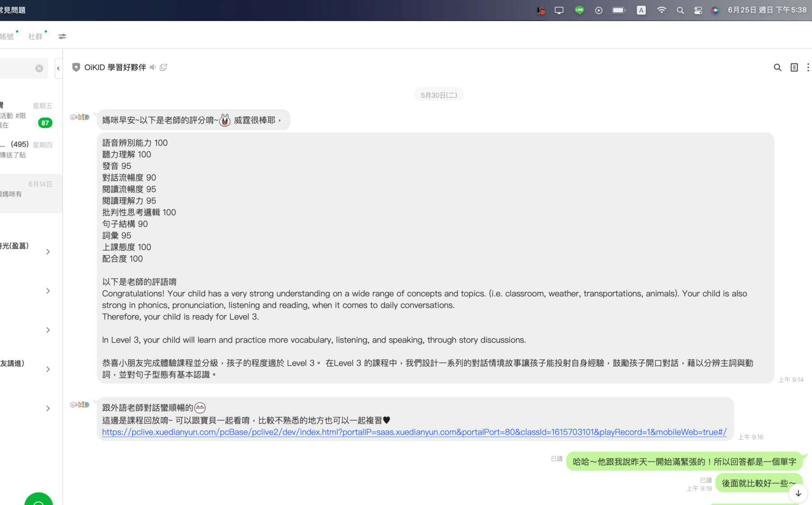Click the open-in-new-window icon beside chat title
The width and height of the screenshot is (812, 505).
pyautogui.click(x=163, y=67)
